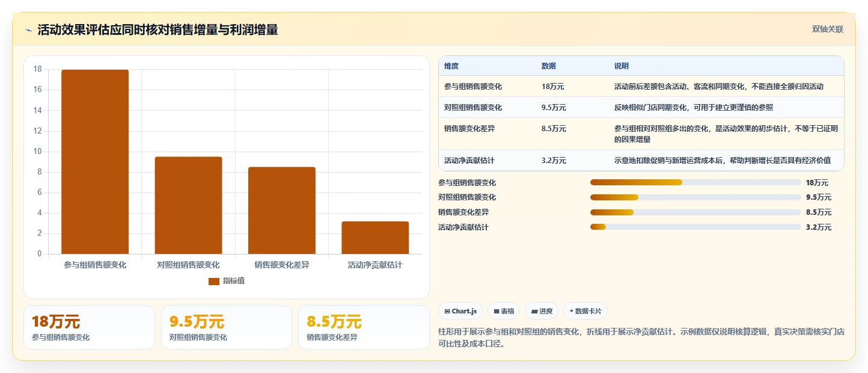Select the 对照组销售额变化 table row cell
Viewport: 868px width, 373px height.
(x=473, y=108)
